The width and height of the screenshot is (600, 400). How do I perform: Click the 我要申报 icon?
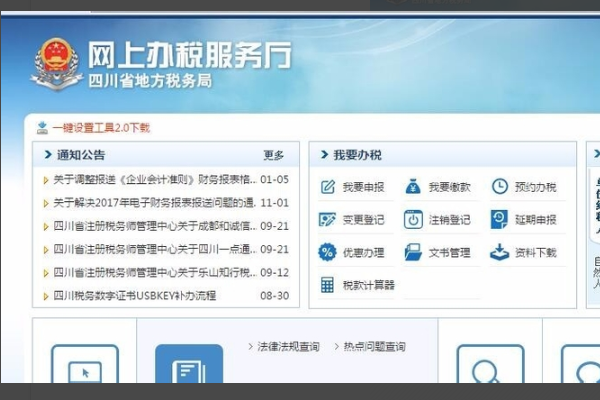[327, 187]
